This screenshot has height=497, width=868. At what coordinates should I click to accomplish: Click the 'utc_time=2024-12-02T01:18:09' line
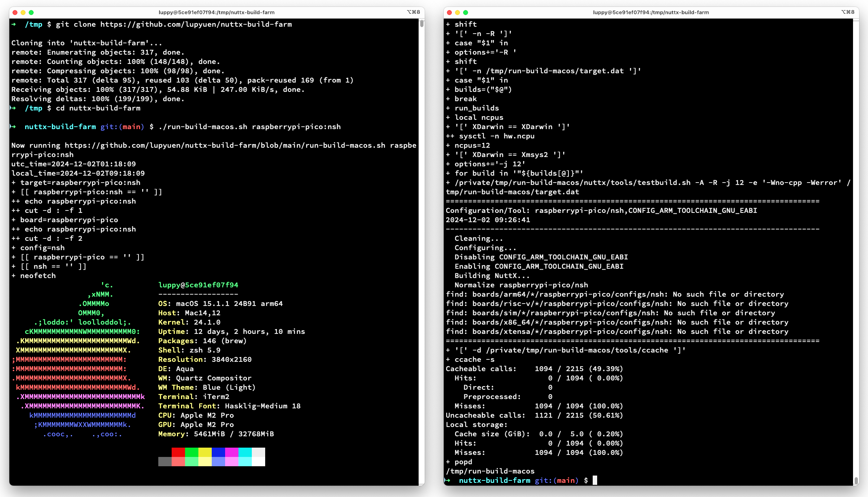74,164
